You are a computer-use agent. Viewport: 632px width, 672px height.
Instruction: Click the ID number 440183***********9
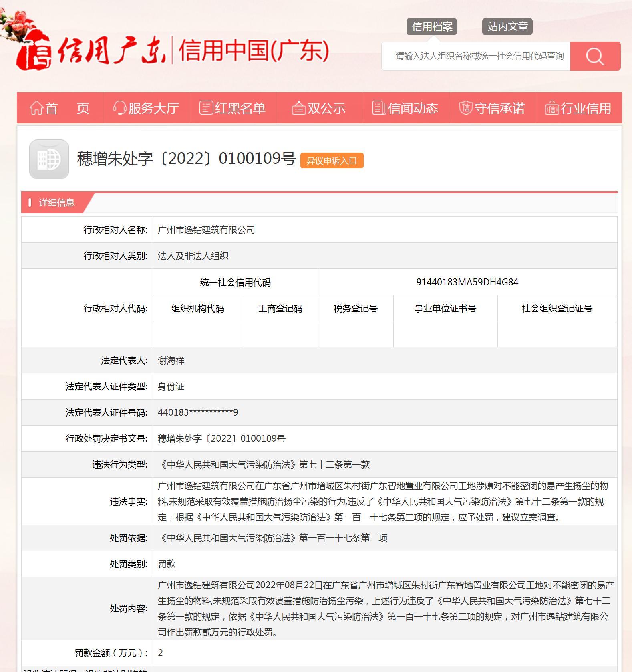(x=198, y=412)
